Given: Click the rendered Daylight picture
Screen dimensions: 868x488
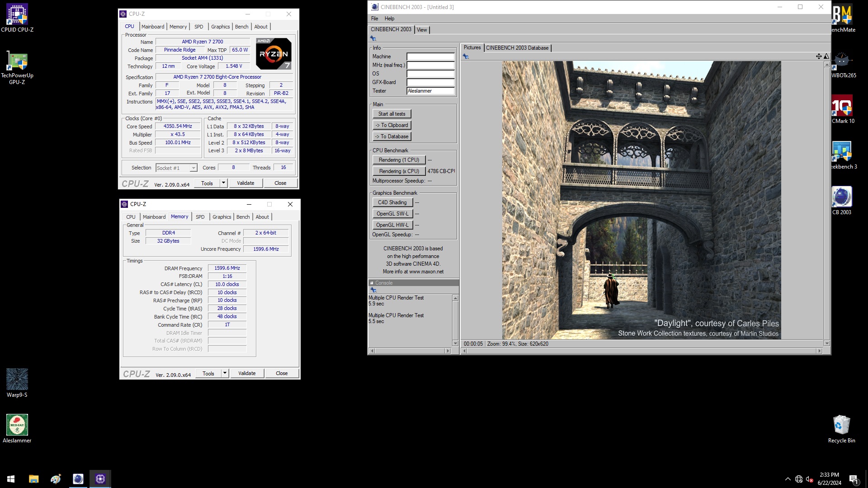Looking at the screenshot, I should point(642,200).
